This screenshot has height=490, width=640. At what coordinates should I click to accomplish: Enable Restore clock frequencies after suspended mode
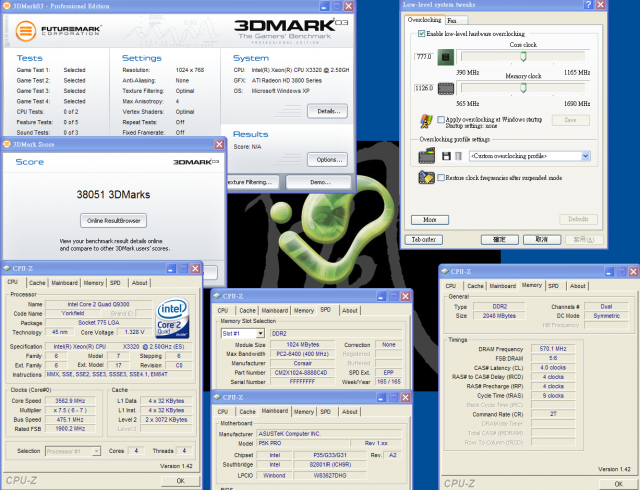click(441, 178)
